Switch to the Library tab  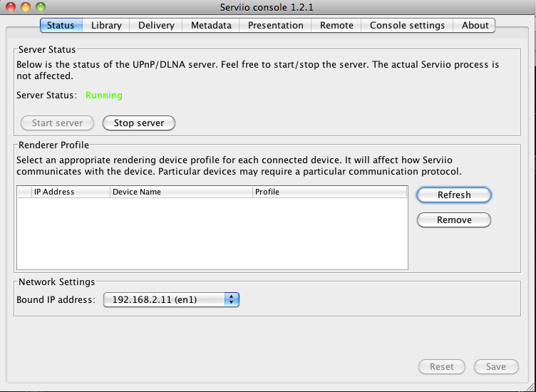[x=106, y=25]
